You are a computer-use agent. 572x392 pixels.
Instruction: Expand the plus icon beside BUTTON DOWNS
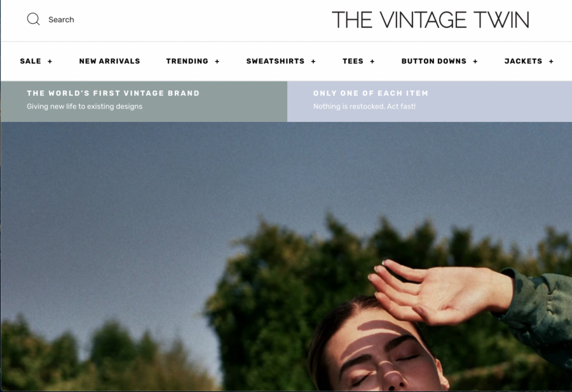pos(475,62)
